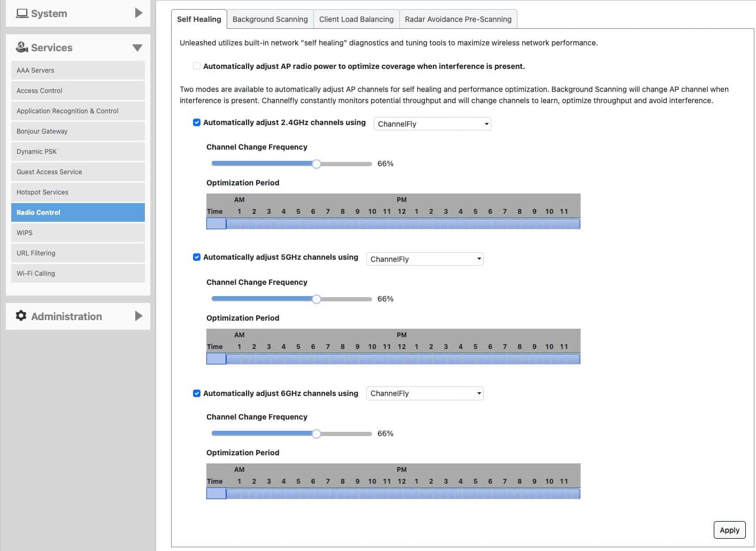Open the 6GHz ChannelFly dropdown
Image resolution: width=756 pixels, height=551 pixels.
[x=425, y=393]
